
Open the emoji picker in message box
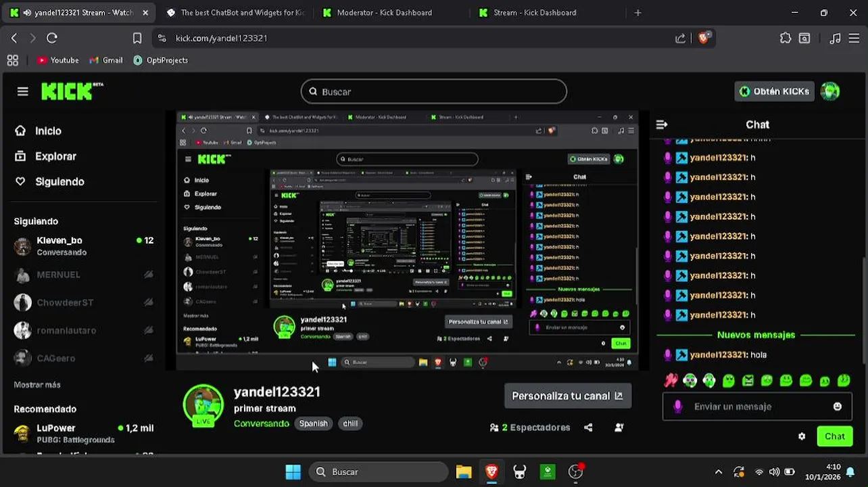(838, 407)
